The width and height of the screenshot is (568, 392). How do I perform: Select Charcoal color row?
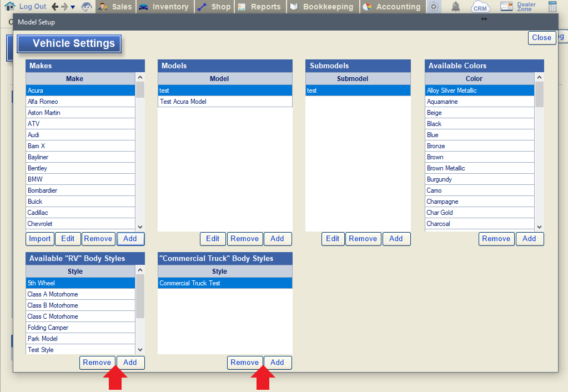click(480, 224)
